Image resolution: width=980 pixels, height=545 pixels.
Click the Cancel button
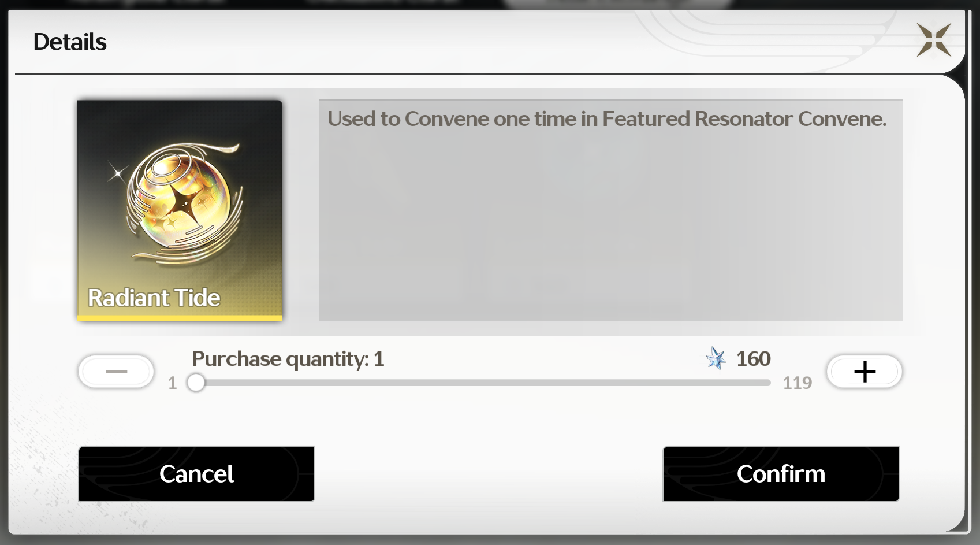click(x=196, y=474)
